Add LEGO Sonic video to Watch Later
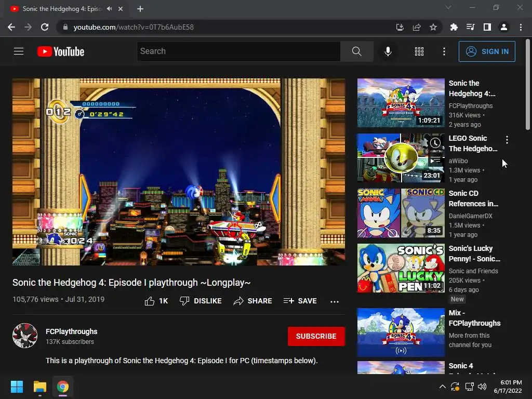 point(435,143)
